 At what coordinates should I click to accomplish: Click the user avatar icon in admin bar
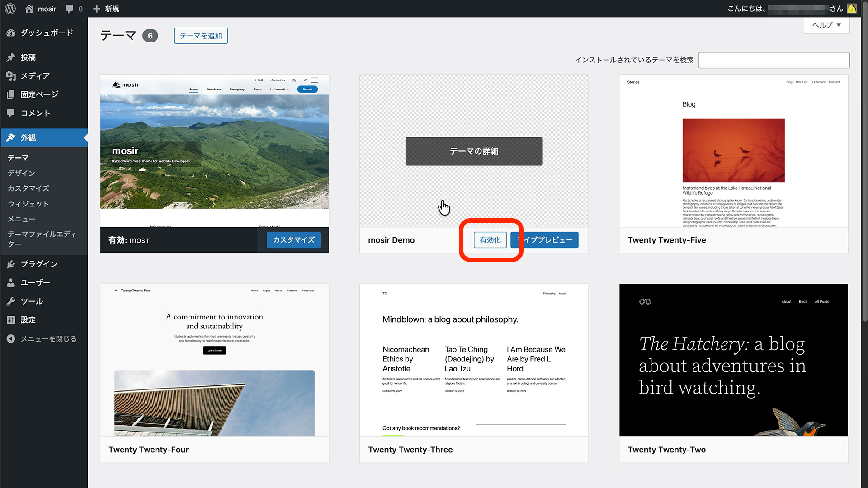[852, 9]
